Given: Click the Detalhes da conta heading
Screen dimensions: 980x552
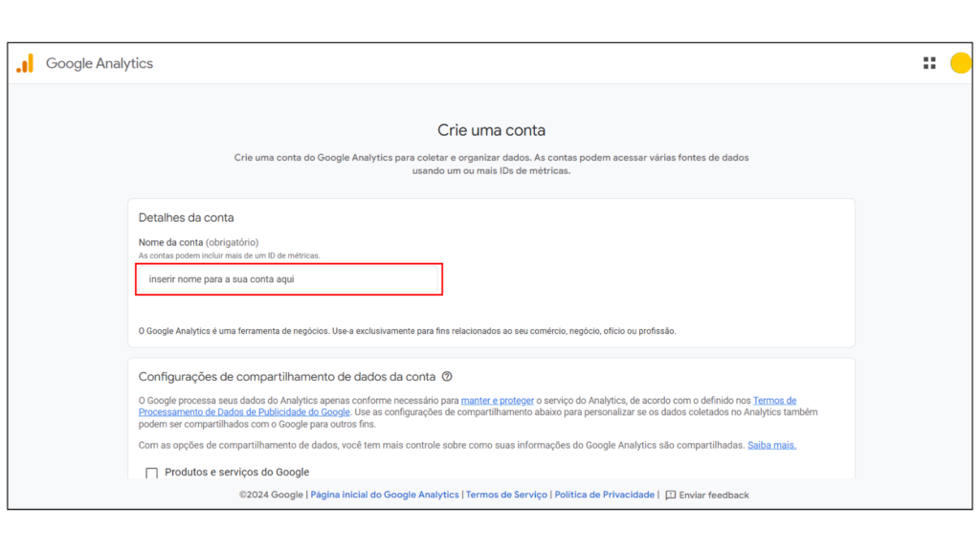Looking at the screenshot, I should [x=187, y=218].
